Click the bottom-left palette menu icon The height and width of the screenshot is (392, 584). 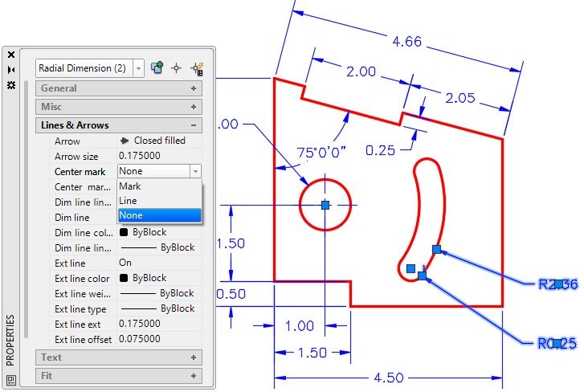[x=11, y=379]
